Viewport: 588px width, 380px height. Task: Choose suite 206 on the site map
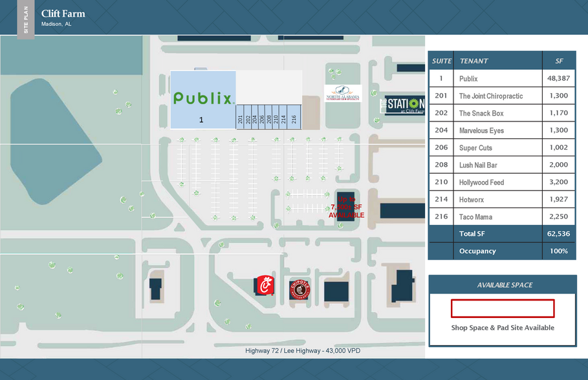point(262,118)
